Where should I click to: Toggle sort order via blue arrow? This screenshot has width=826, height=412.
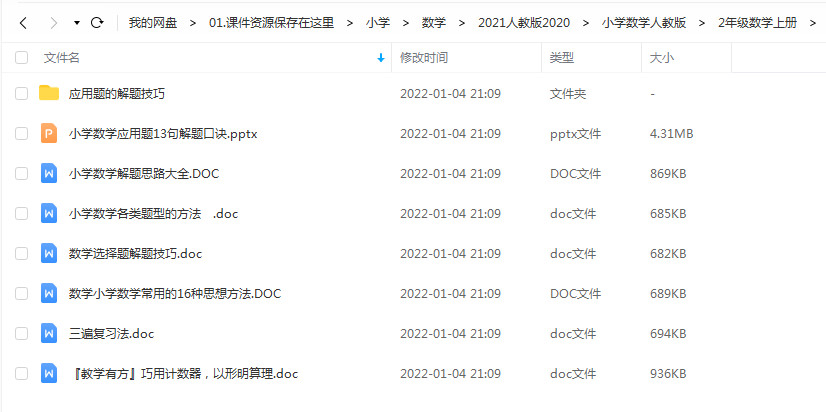381,58
